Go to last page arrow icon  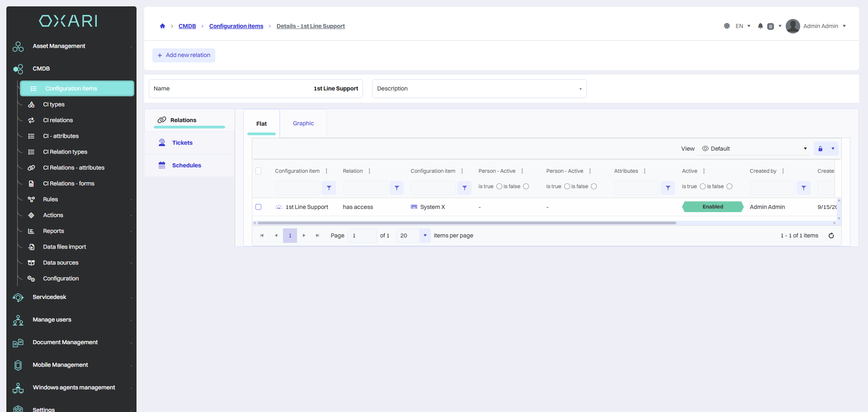coord(317,236)
